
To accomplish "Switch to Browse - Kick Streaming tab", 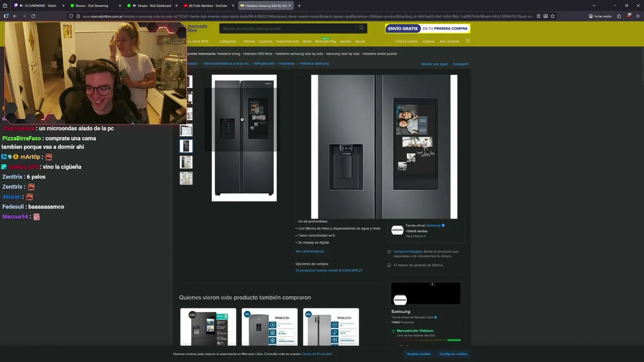I will [96, 6].
